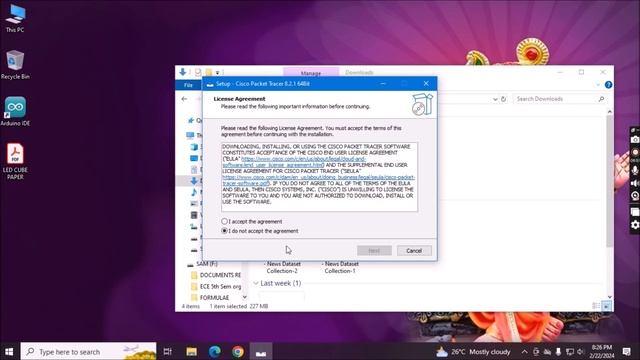
Task: Switch Explorer to large icons view
Action: [606, 306]
